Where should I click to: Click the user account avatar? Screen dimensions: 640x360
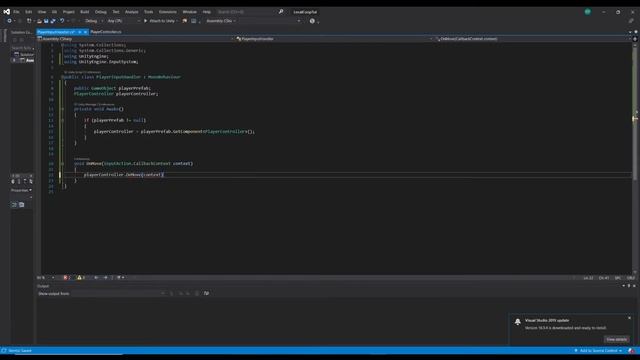tap(588, 12)
